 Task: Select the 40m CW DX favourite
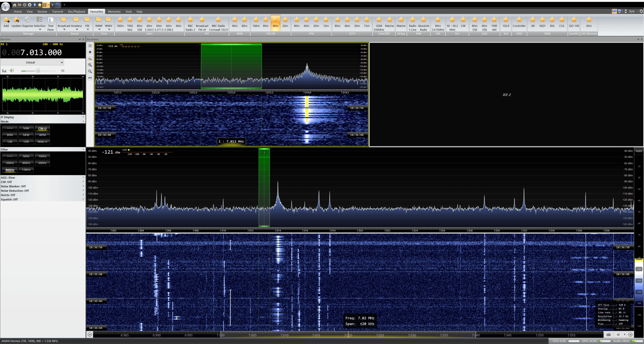pyautogui.click(x=275, y=22)
